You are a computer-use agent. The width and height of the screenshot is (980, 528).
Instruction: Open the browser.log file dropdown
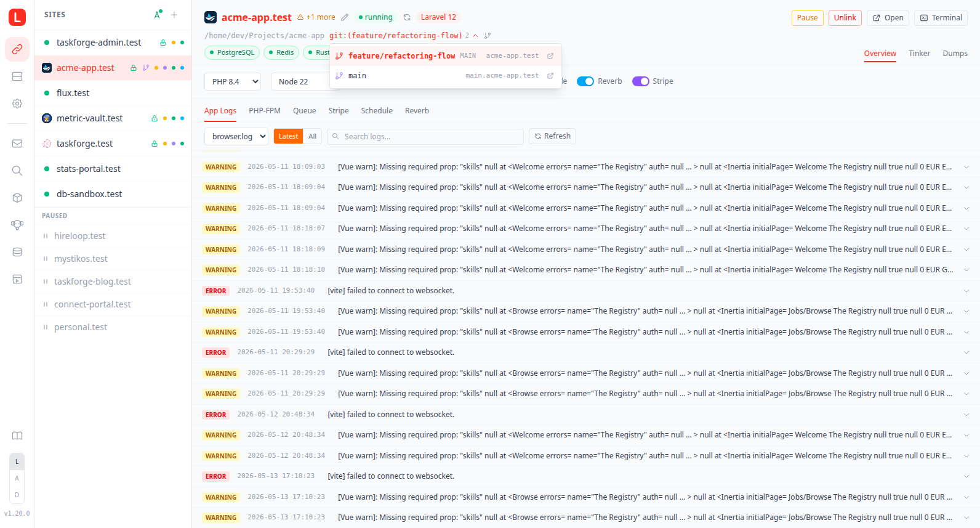click(236, 136)
